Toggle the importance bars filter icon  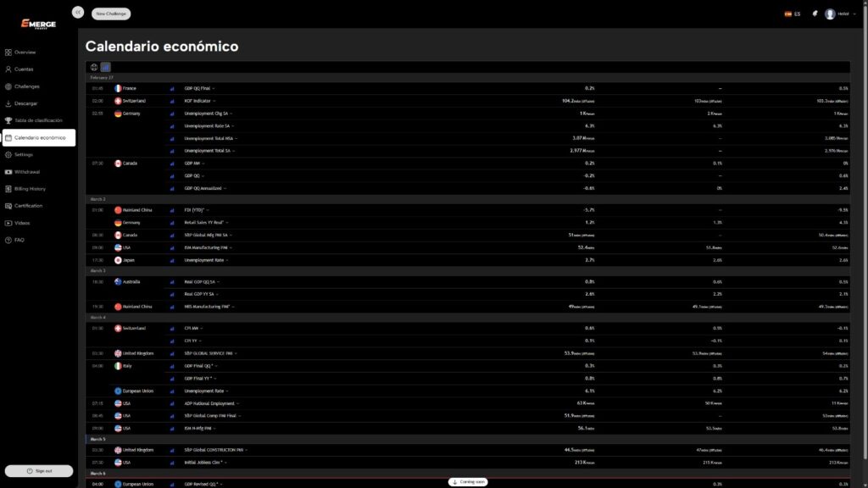[x=106, y=67]
